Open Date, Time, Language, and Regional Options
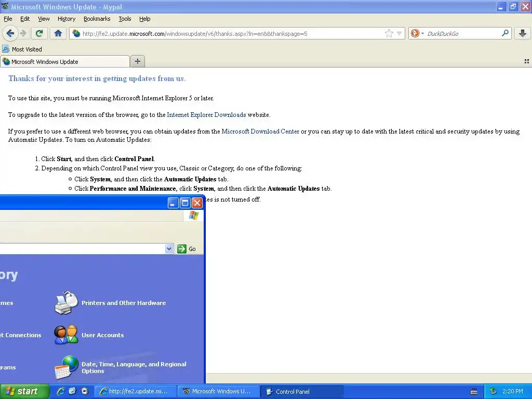The image size is (532, 399). (x=134, y=367)
